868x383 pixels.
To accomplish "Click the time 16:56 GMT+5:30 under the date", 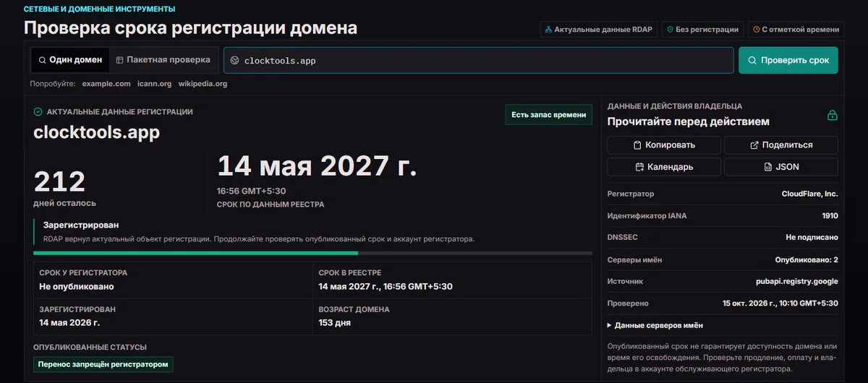I will (252, 191).
